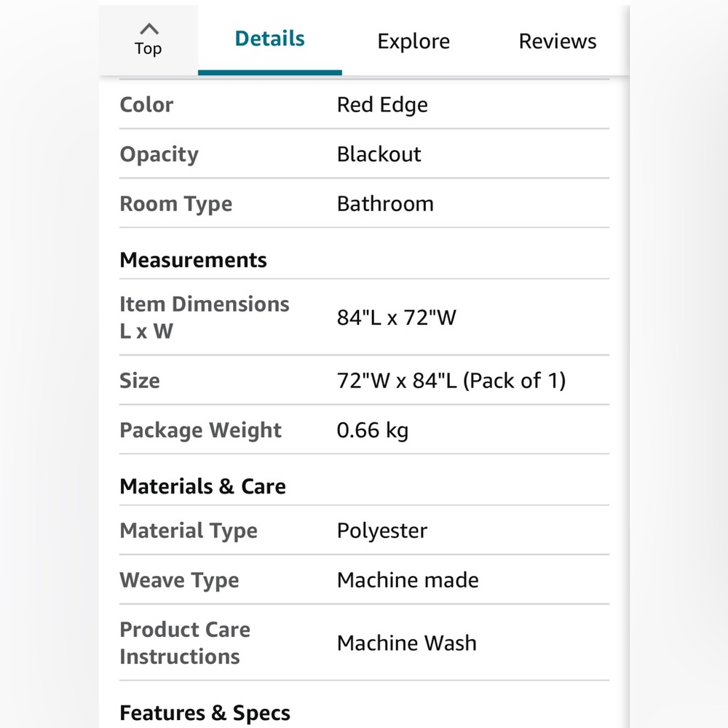Click the Blackout opacity value
This screenshot has width=728, height=728.
(379, 154)
